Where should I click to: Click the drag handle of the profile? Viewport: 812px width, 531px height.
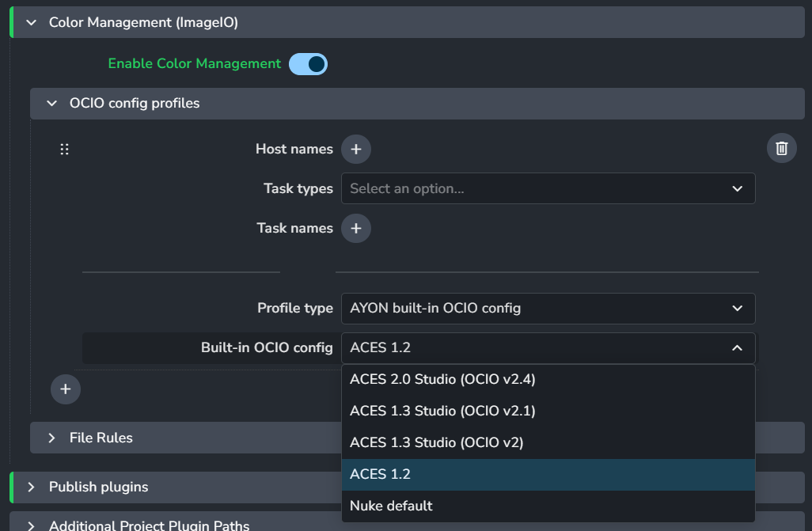(65, 149)
